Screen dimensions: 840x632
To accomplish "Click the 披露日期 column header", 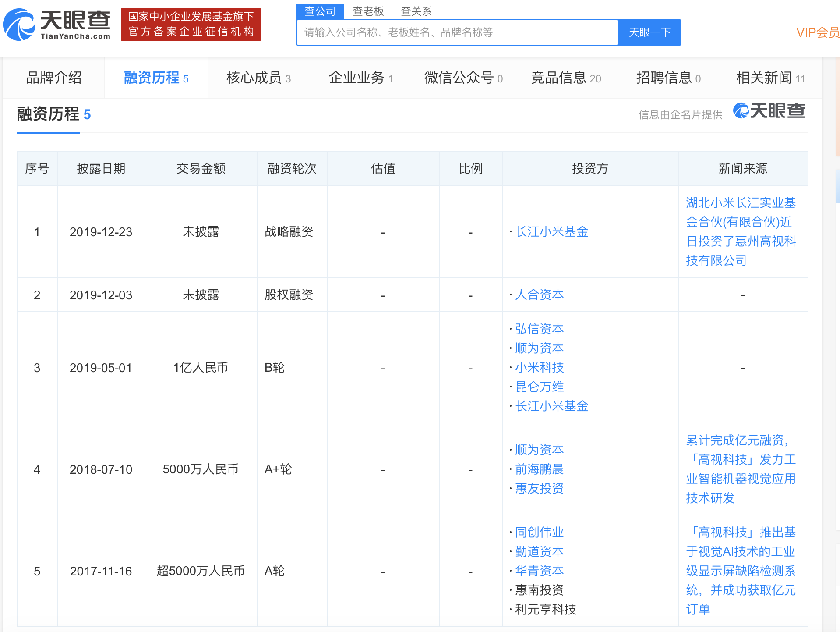I will pos(101,168).
